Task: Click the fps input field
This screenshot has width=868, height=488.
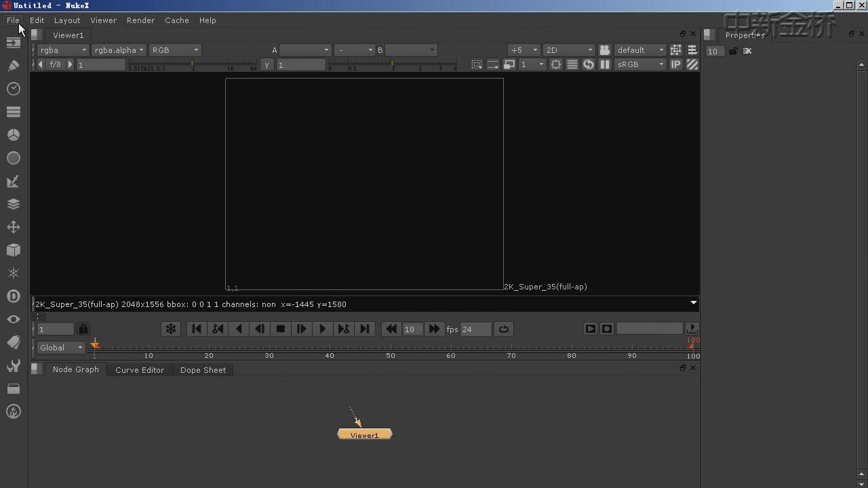Action: [x=476, y=329]
